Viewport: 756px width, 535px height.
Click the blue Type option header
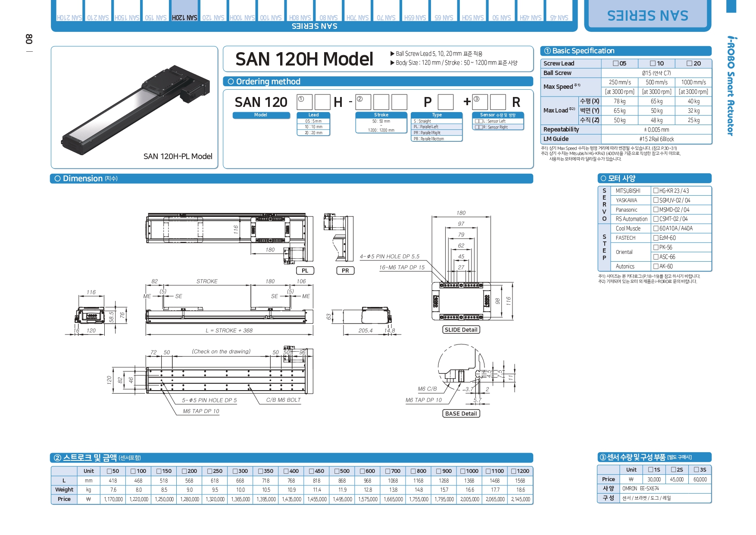point(437,115)
